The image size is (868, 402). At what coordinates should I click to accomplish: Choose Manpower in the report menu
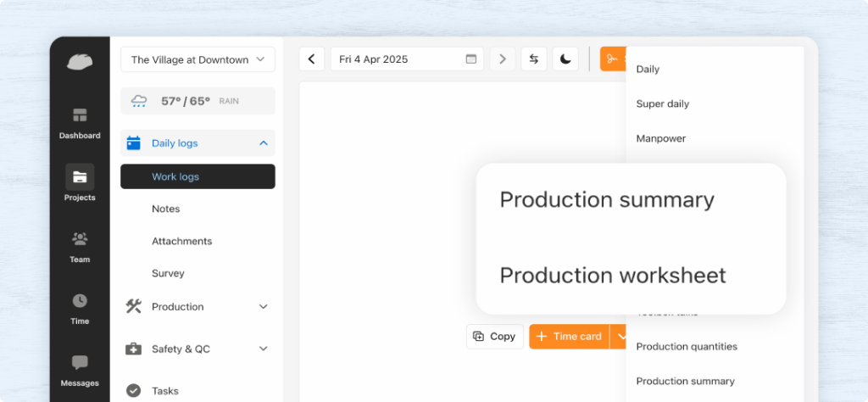click(661, 138)
